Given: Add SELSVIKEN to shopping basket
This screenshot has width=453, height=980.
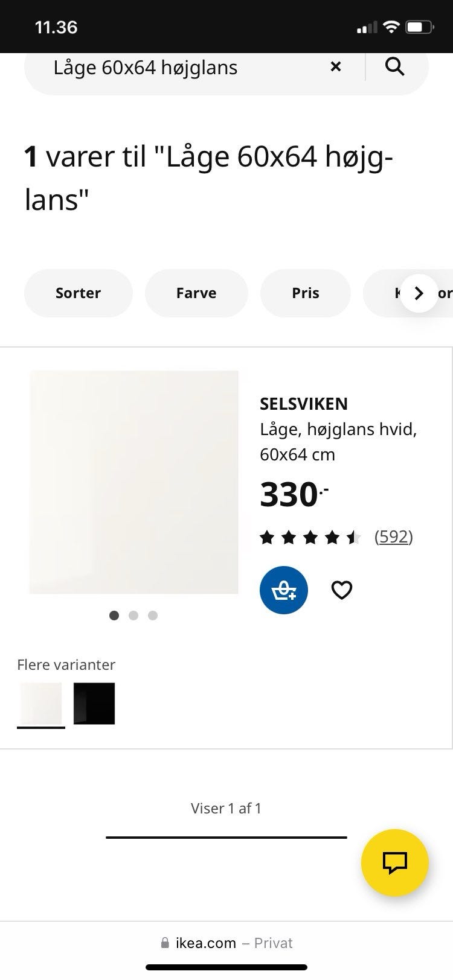Looking at the screenshot, I should (283, 590).
